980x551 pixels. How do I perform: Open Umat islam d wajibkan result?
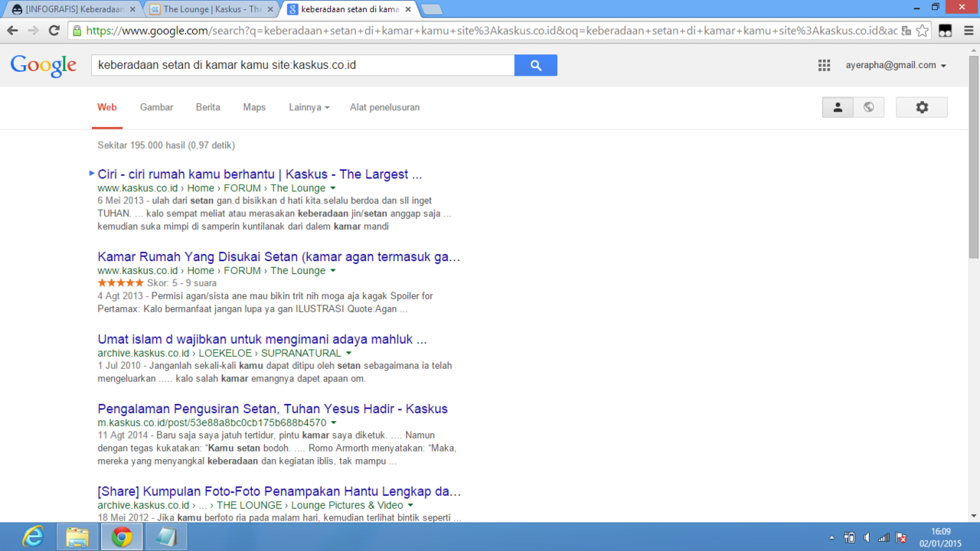(262, 339)
